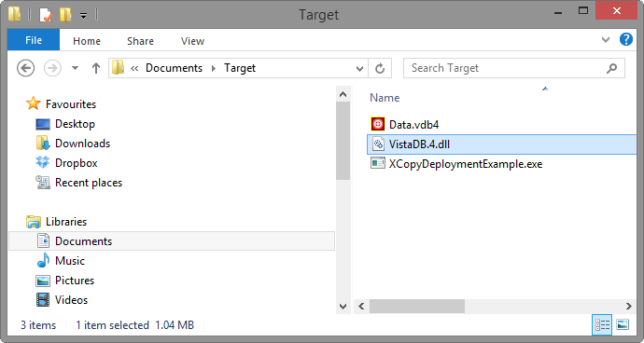Click the Videos film strip icon

tap(43, 300)
